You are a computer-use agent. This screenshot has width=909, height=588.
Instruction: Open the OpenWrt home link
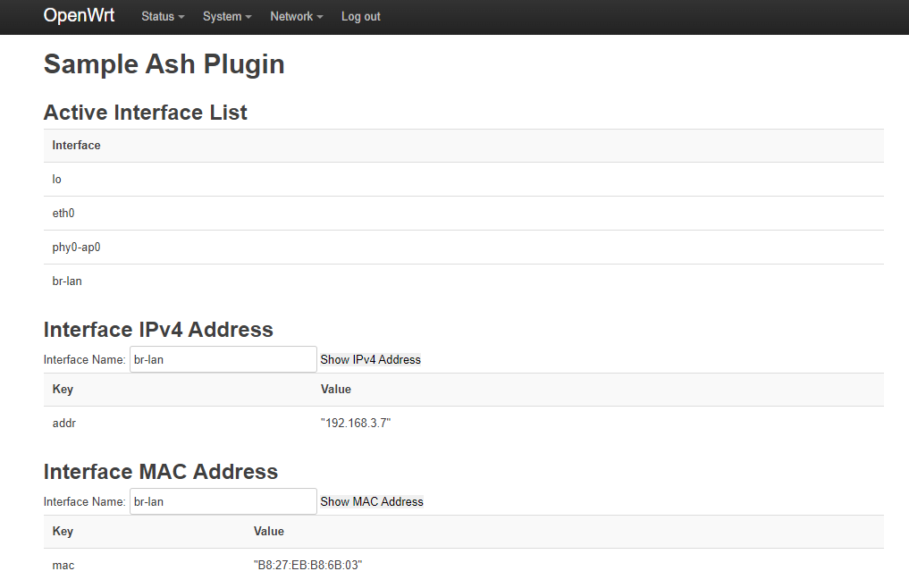tap(79, 16)
